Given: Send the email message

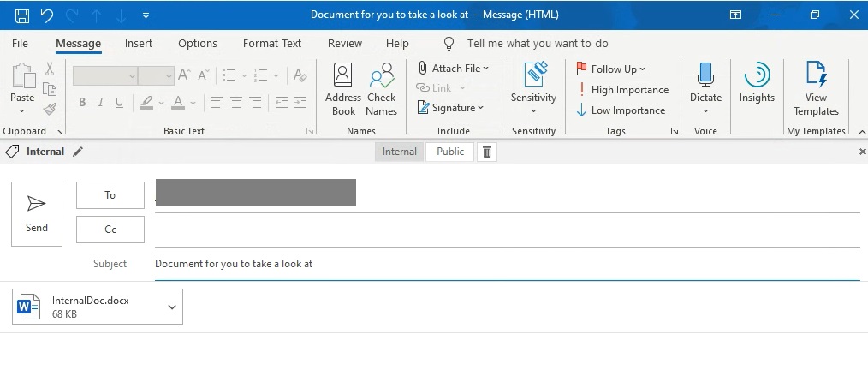Looking at the screenshot, I should tap(37, 213).
